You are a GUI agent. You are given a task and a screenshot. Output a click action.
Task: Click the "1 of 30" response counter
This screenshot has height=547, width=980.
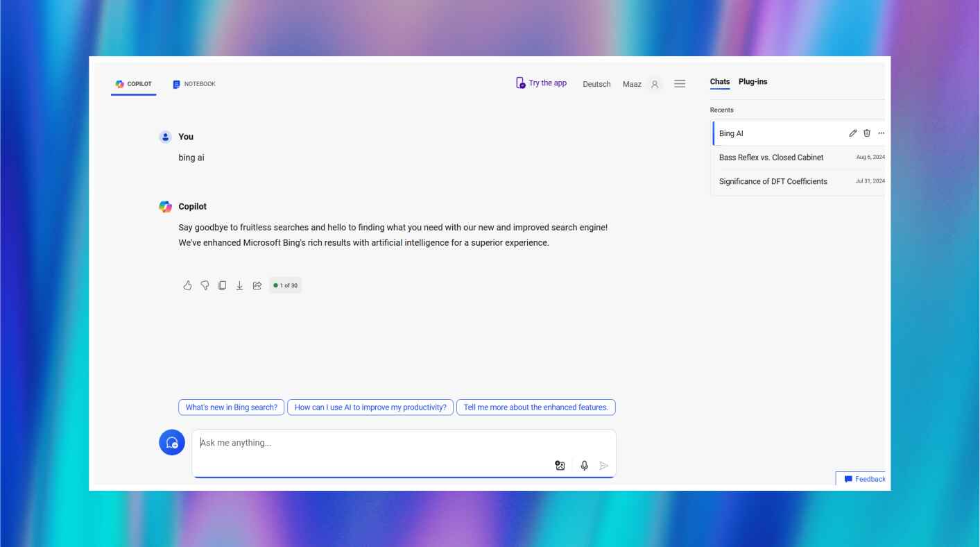pyautogui.click(x=285, y=285)
